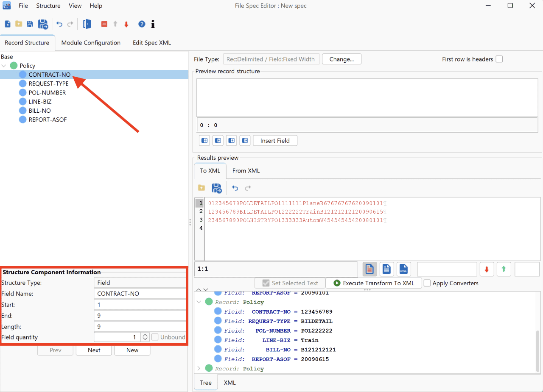This screenshot has width=543, height=392.
Task: Click the leftmost field icon beside Insert Field
Action: (x=204, y=140)
